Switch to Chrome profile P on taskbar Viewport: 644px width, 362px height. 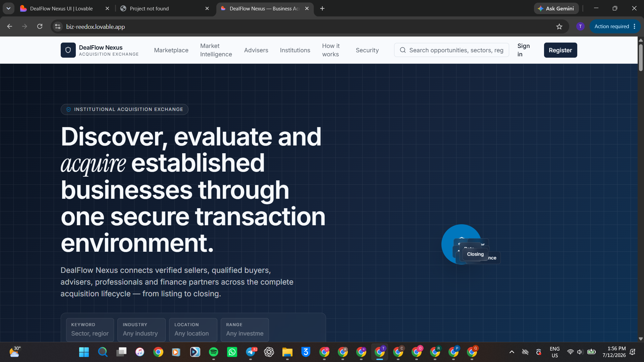[453, 352]
